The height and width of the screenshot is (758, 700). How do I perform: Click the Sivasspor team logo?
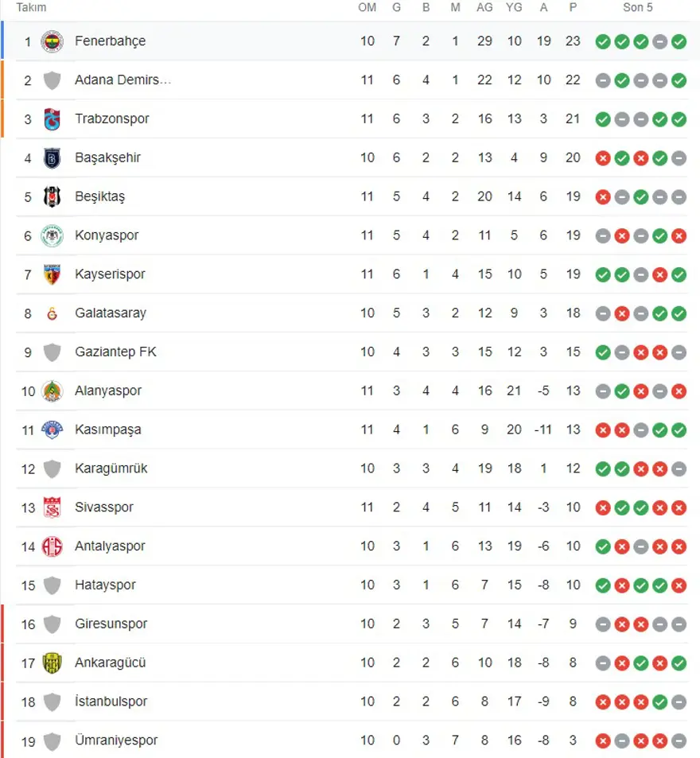[52, 507]
